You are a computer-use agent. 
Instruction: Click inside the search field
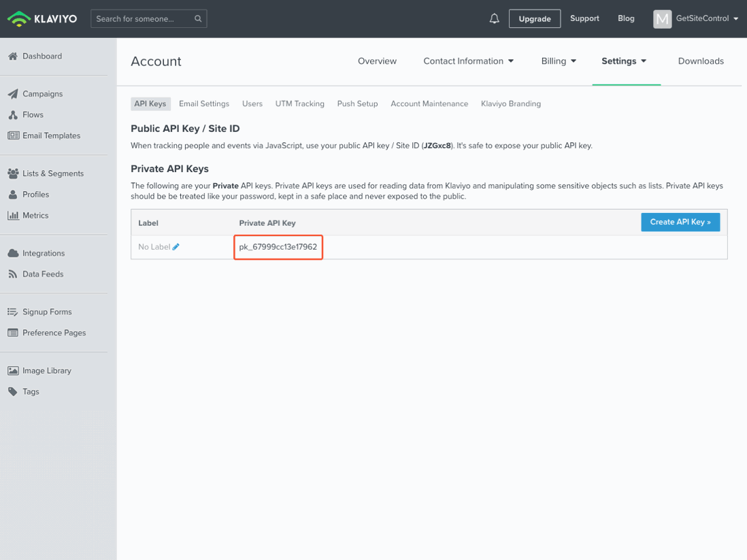click(143, 18)
